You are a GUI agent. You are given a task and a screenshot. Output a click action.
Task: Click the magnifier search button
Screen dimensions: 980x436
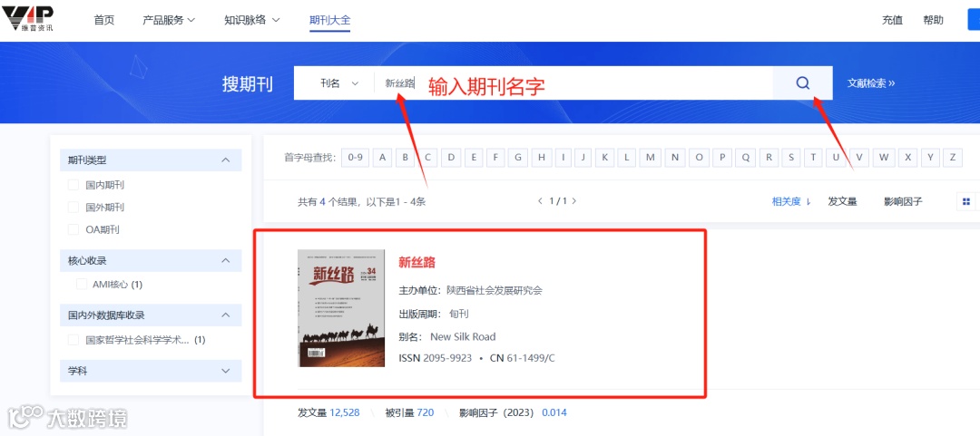click(802, 83)
